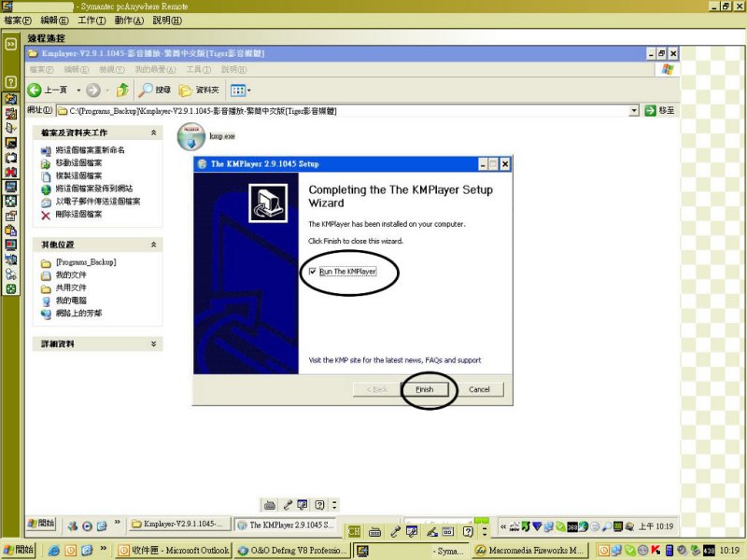Click the language bar help question icon
Screen dimensions: 747x560
click(468, 531)
